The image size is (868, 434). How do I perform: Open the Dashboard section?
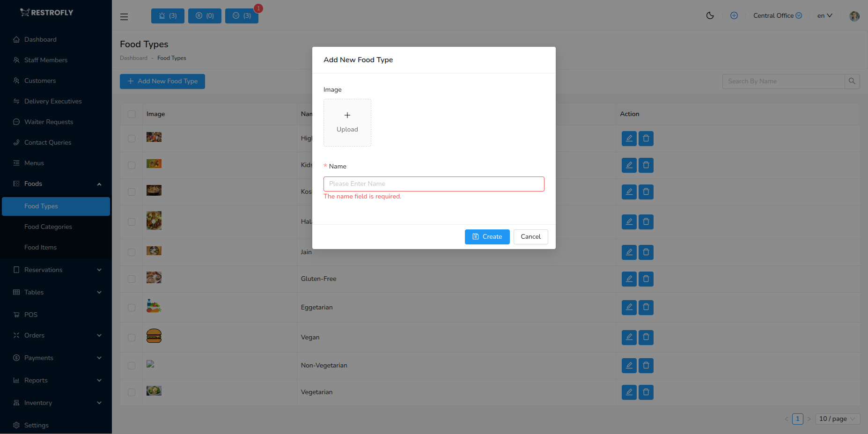[40, 39]
